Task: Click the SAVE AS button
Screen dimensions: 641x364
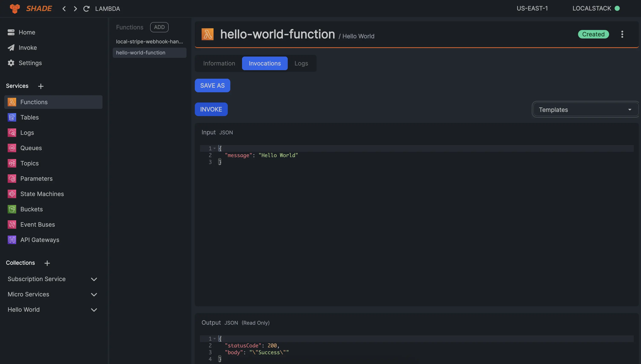Action: point(212,85)
